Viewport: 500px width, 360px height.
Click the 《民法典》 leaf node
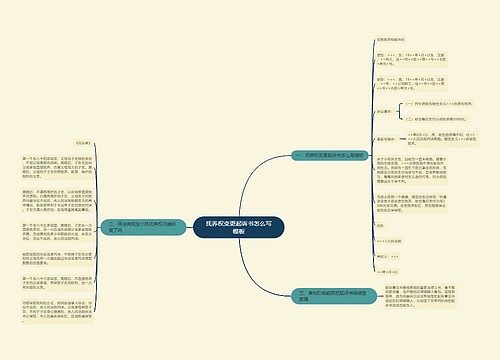83,143
